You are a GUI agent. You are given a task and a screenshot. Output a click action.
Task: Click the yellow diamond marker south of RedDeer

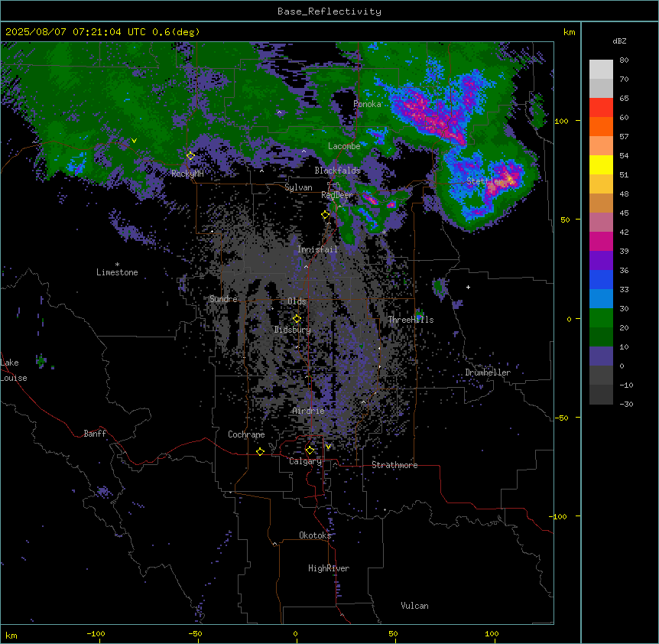325,214
